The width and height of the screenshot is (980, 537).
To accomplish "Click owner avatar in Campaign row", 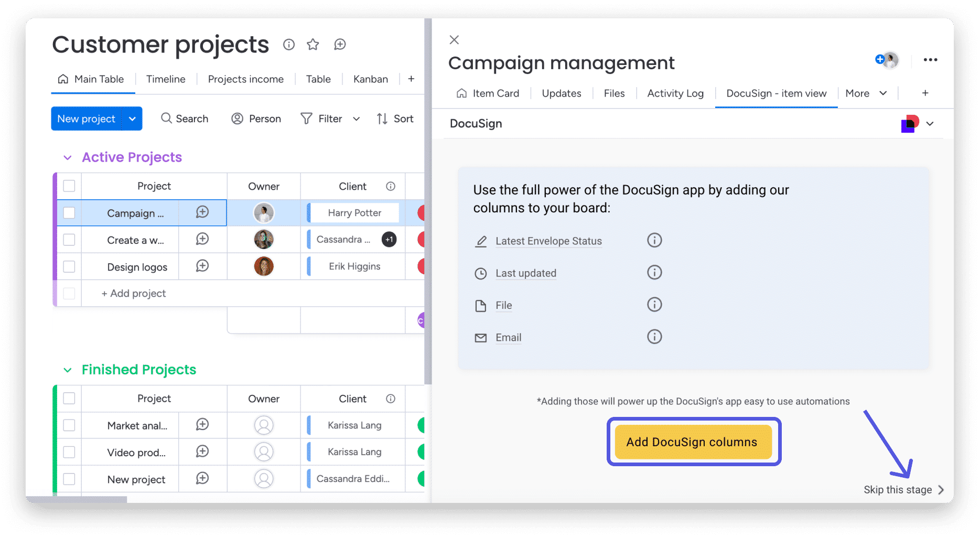I will coord(264,212).
